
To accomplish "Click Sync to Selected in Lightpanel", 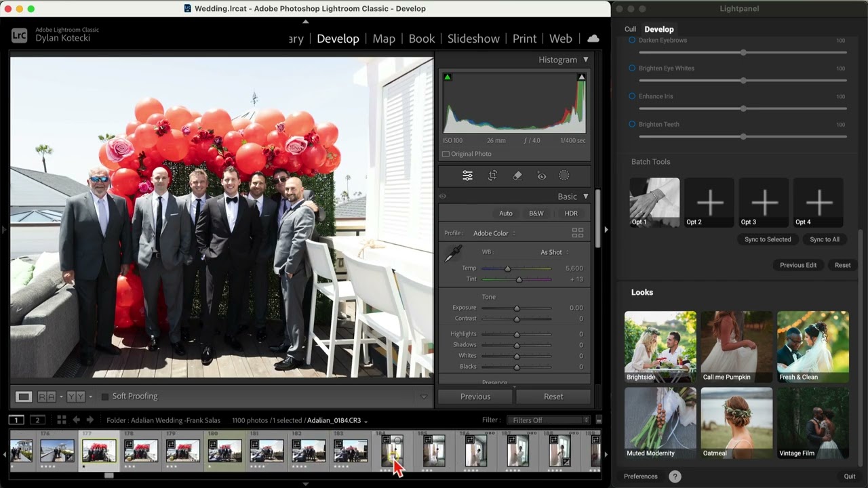I will [768, 239].
